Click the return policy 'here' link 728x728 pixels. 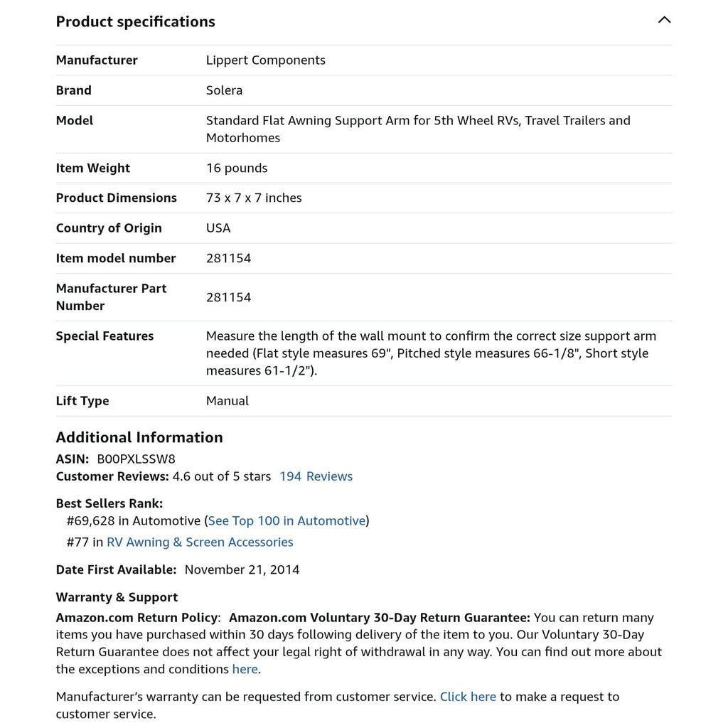[x=245, y=669]
